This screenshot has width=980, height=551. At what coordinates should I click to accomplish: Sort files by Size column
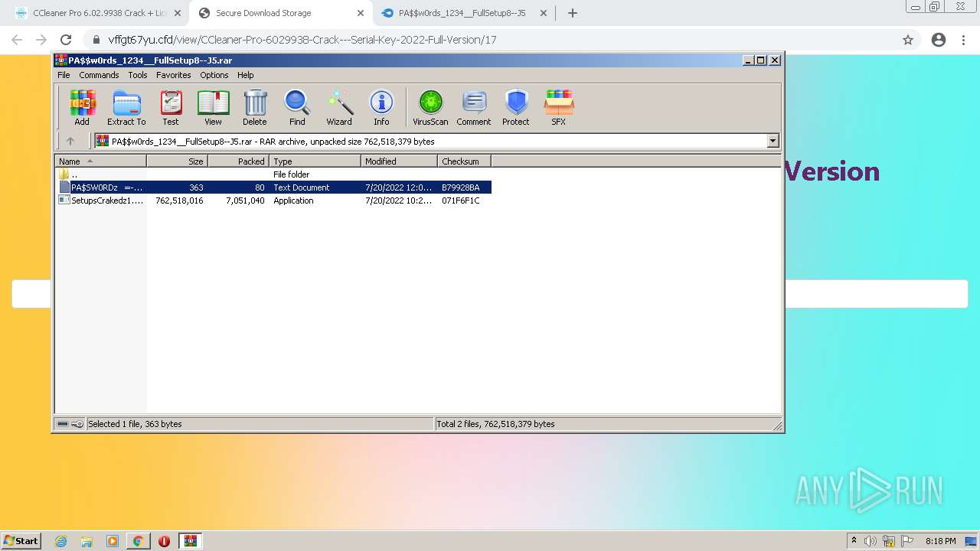(x=177, y=161)
